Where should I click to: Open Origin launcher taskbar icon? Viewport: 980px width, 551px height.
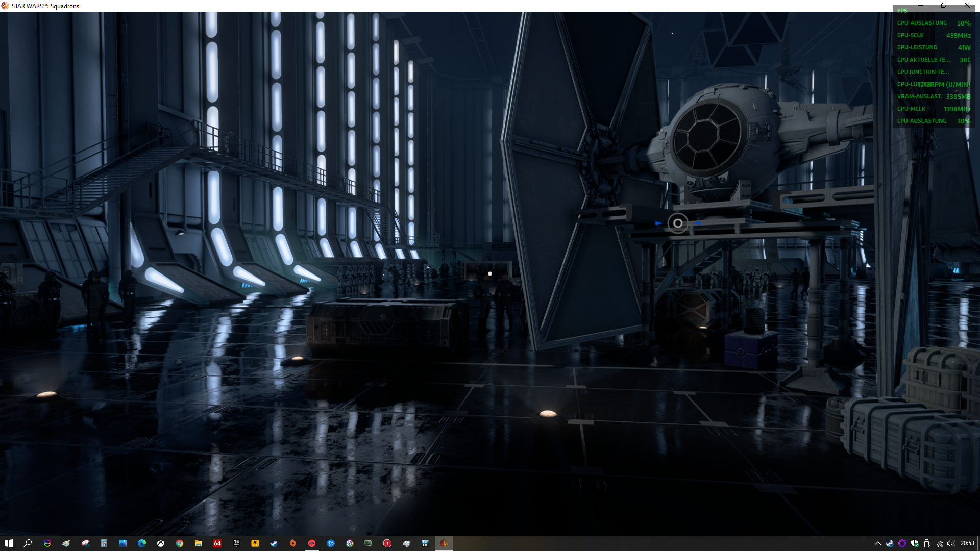(293, 543)
